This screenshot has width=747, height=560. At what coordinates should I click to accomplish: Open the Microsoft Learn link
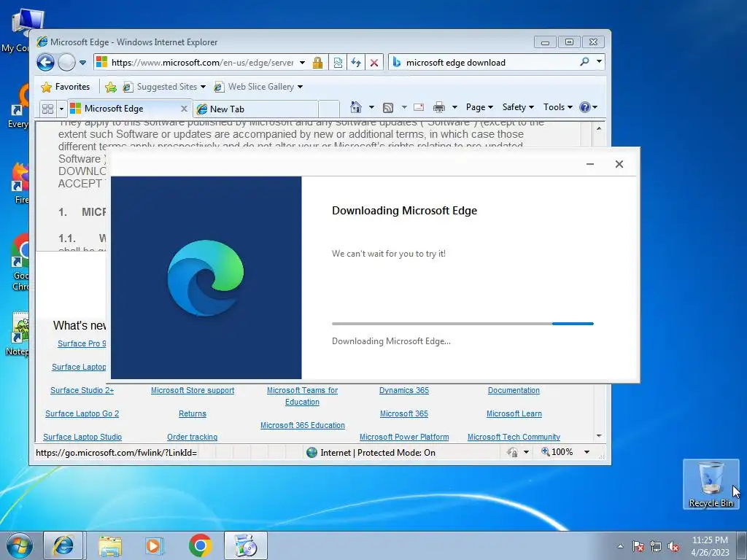click(x=514, y=414)
